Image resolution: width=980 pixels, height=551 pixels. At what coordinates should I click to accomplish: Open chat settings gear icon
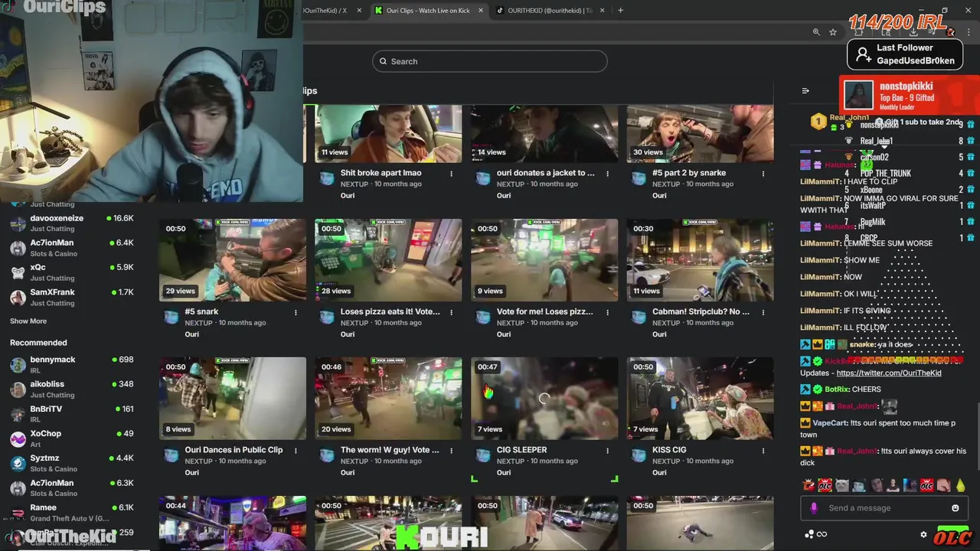pos(923,534)
